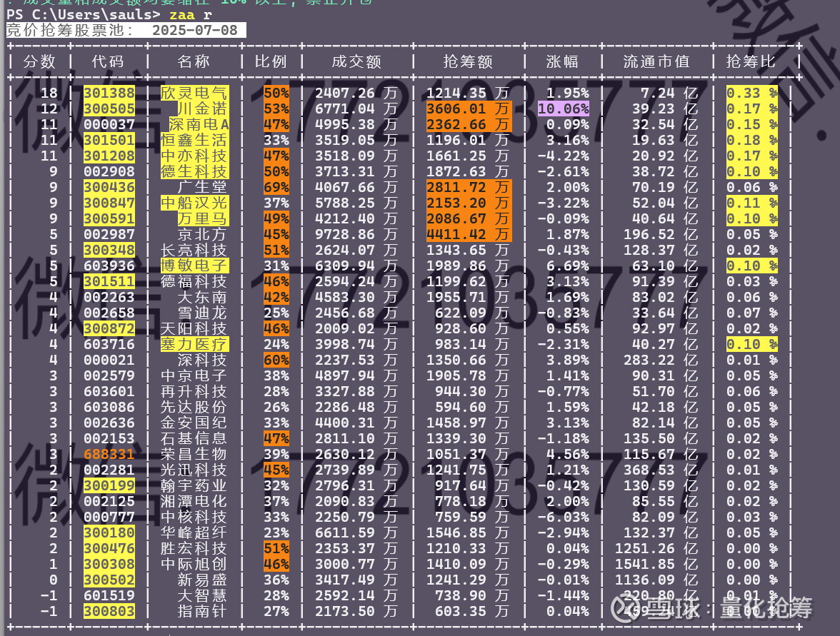
Task: Select stock code 601519
Action: tap(109, 596)
